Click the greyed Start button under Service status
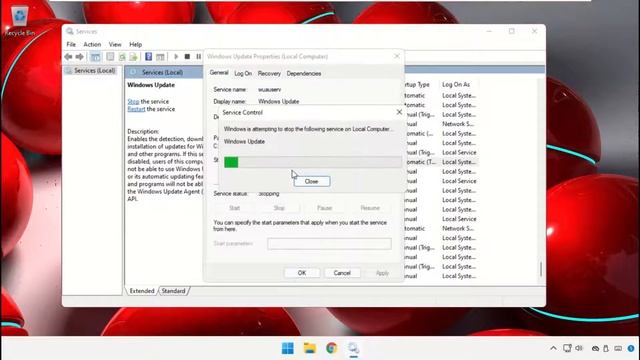Viewport: 640px width, 360px height. click(234, 208)
